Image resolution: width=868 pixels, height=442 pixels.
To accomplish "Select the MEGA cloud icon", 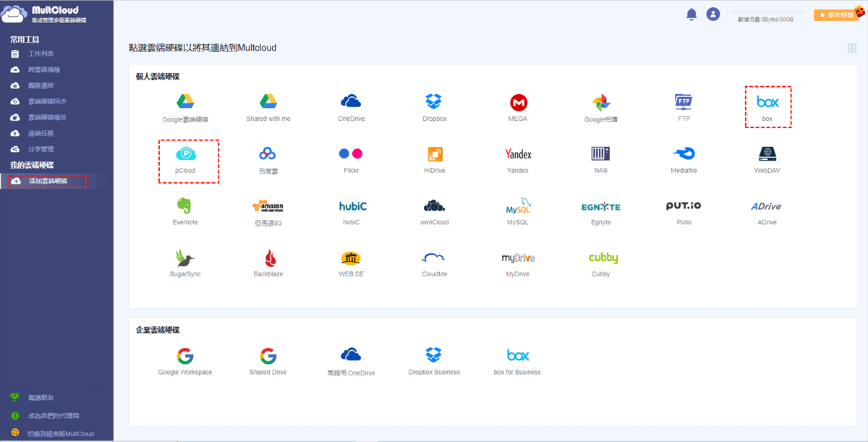I will pos(518,102).
